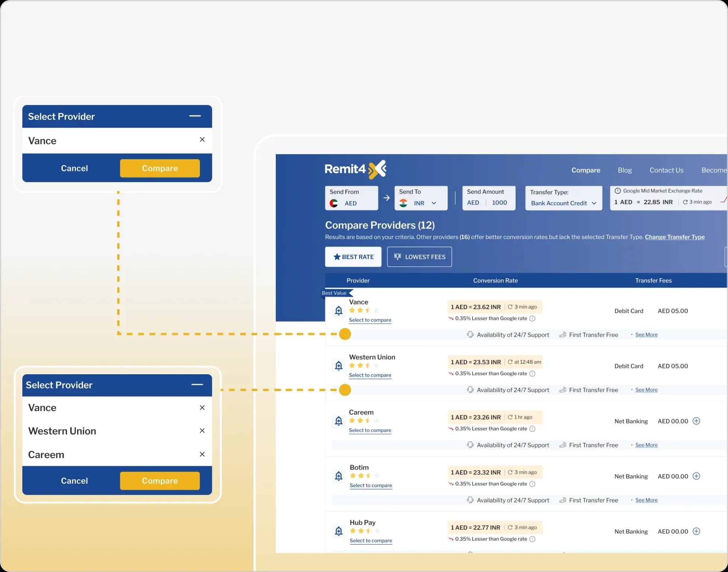Click See More in Western Union row

(x=646, y=390)
